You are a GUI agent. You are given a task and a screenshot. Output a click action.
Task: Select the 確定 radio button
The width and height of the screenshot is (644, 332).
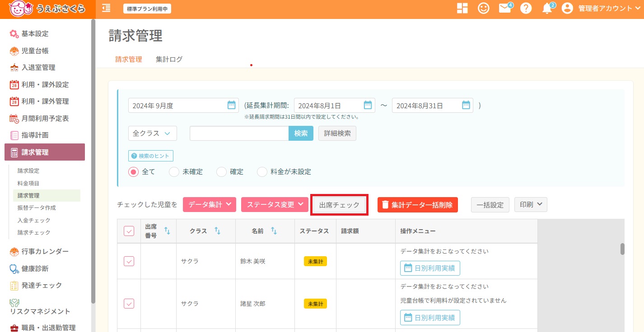pyautogui.click(x=221, y=172)
